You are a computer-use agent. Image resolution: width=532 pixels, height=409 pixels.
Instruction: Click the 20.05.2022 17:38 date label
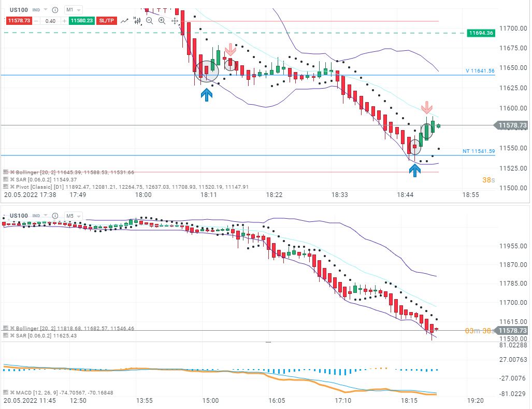(x=30, y=195)
